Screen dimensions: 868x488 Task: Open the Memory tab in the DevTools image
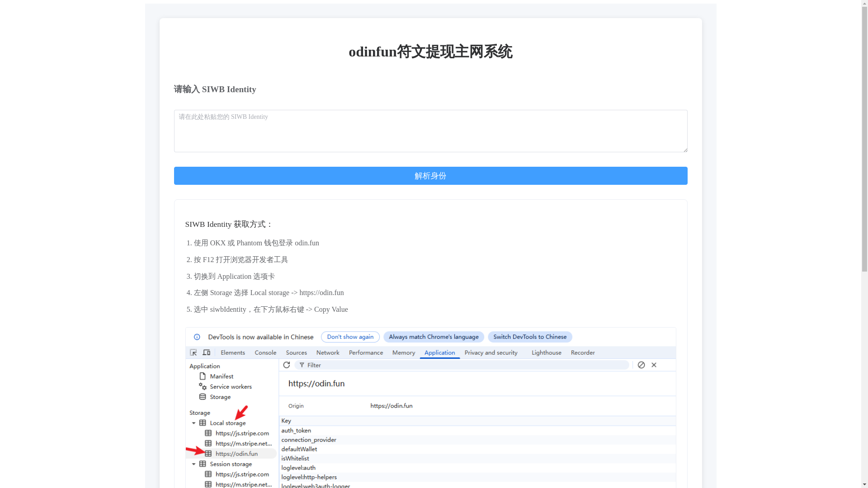(x=403, y=353)
